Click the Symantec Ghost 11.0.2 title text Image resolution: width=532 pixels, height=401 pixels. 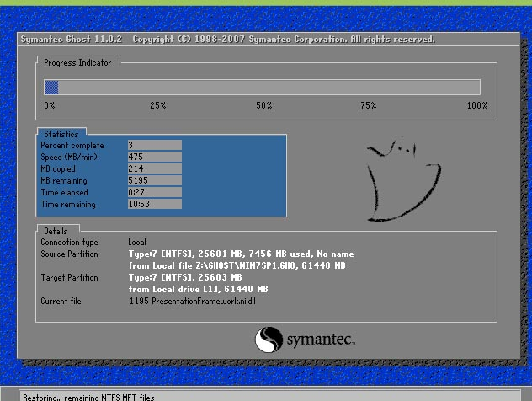[x=72, y=40]
